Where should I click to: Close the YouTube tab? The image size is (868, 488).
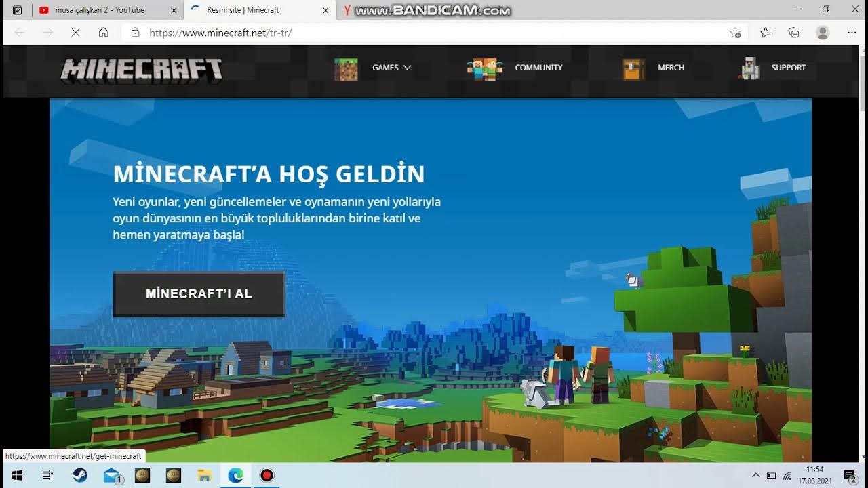(174, 10)
